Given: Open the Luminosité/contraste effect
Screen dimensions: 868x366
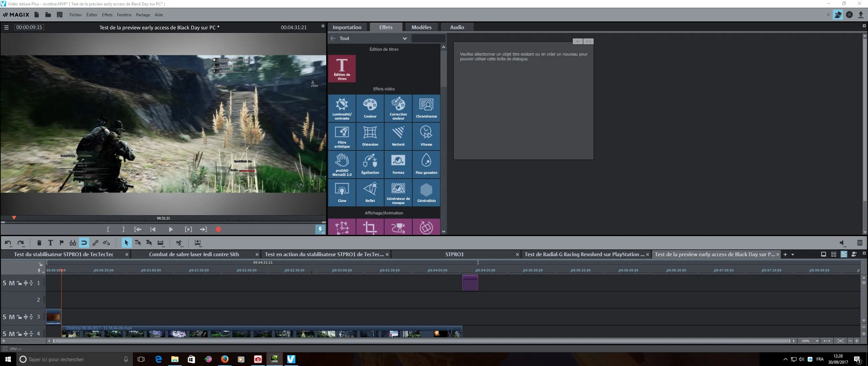Looking at the screenshot, I should pos(342,108).
